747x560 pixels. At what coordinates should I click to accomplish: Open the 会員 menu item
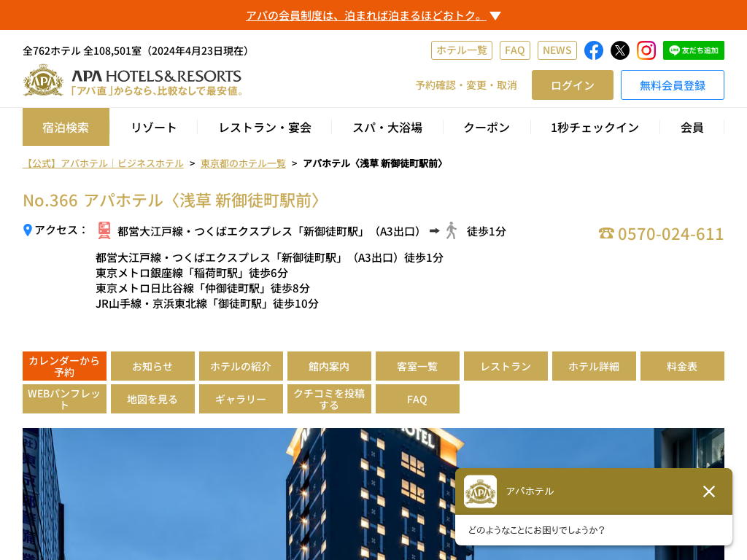[x=692, y=127]
